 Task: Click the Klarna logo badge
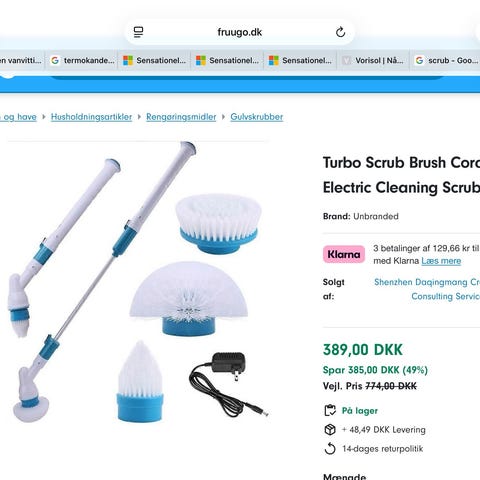click(344, 254)
